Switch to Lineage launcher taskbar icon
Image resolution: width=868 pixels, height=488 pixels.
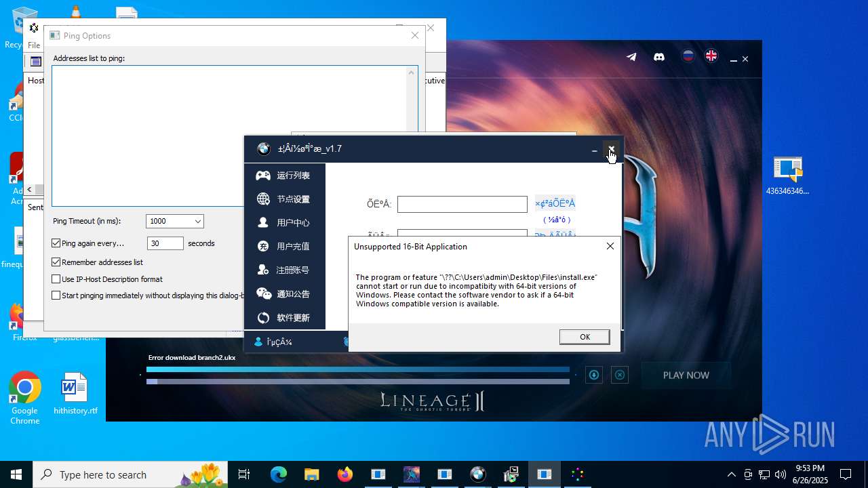click(412, 474)
